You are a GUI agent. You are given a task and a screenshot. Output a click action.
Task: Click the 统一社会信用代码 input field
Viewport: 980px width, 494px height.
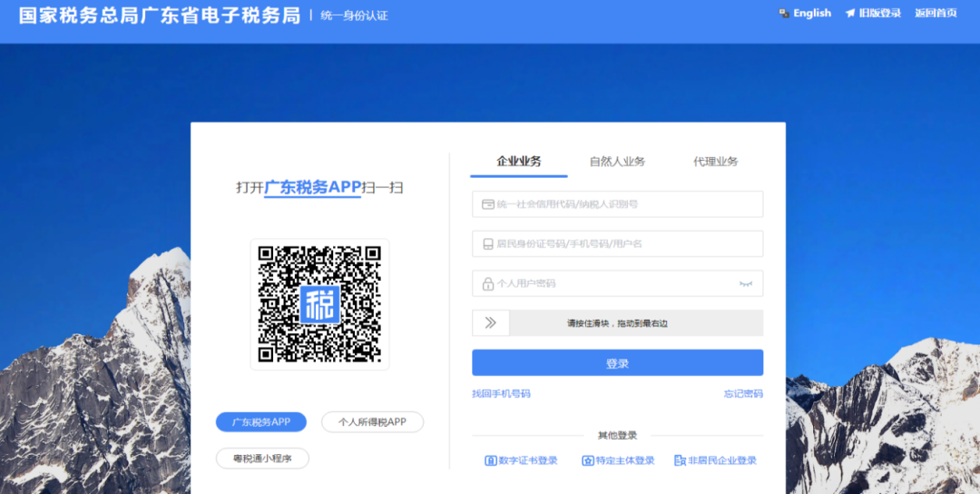pyautogui.click(x=618, y=204)
